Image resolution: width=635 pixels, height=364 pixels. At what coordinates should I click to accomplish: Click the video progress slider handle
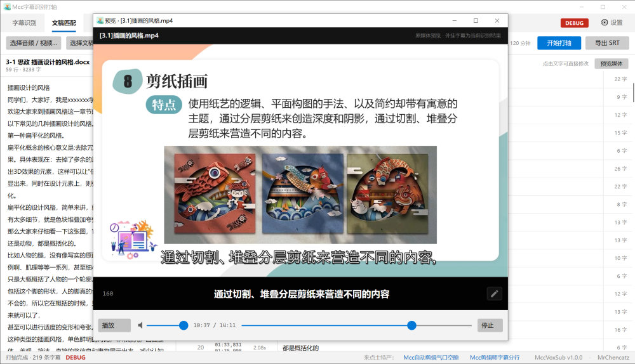pyautogui.click(x=411, y=325)
